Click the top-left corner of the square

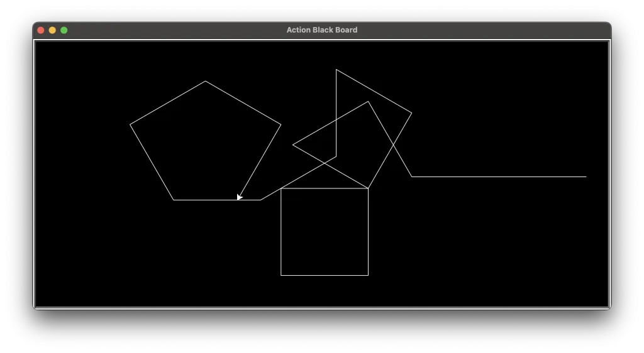point(281,188)
